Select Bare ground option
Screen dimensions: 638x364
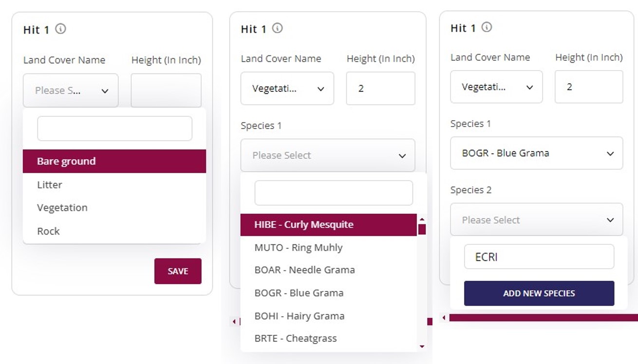[114, 161]
